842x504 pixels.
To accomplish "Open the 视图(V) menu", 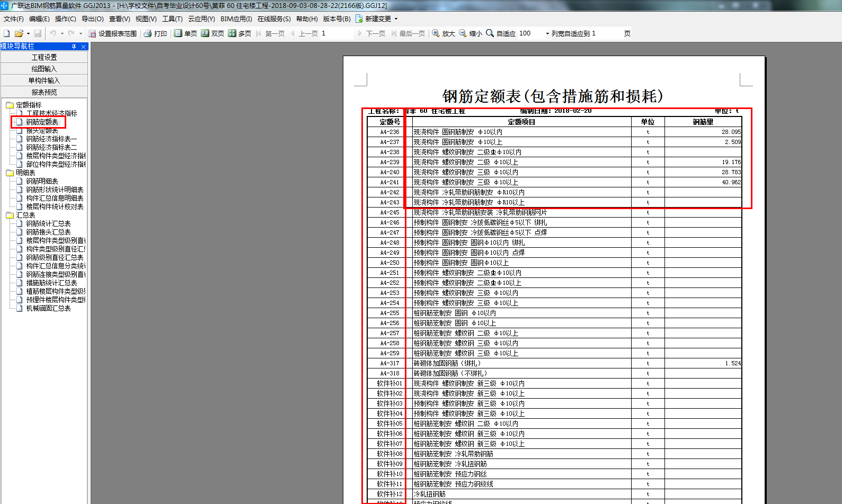I will tap(146, 19).
